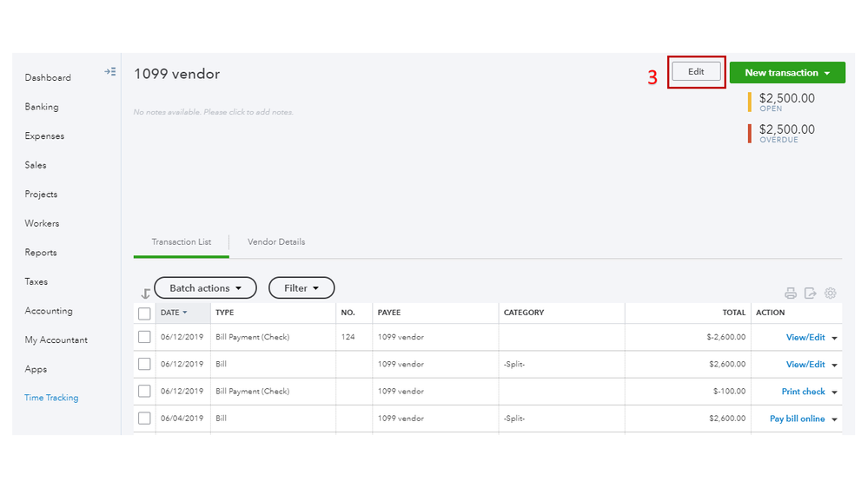Image resolution: width=868 pixels, height=488 pixels.
Task: Click the export list icon
Action: 810,293
